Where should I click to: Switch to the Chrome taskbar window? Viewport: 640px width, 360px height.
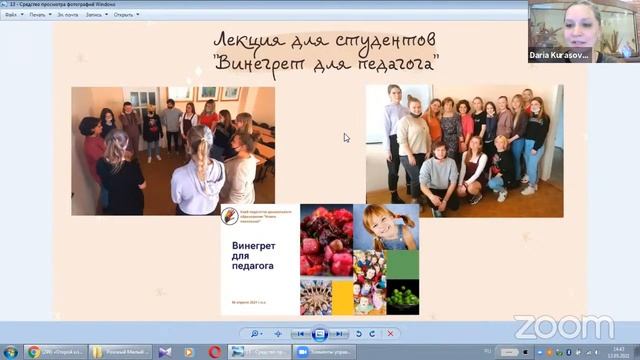(56, 352)
